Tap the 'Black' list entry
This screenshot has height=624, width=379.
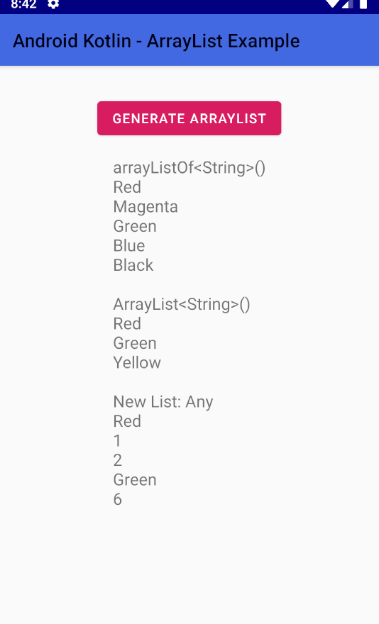(x=133, y=265)
